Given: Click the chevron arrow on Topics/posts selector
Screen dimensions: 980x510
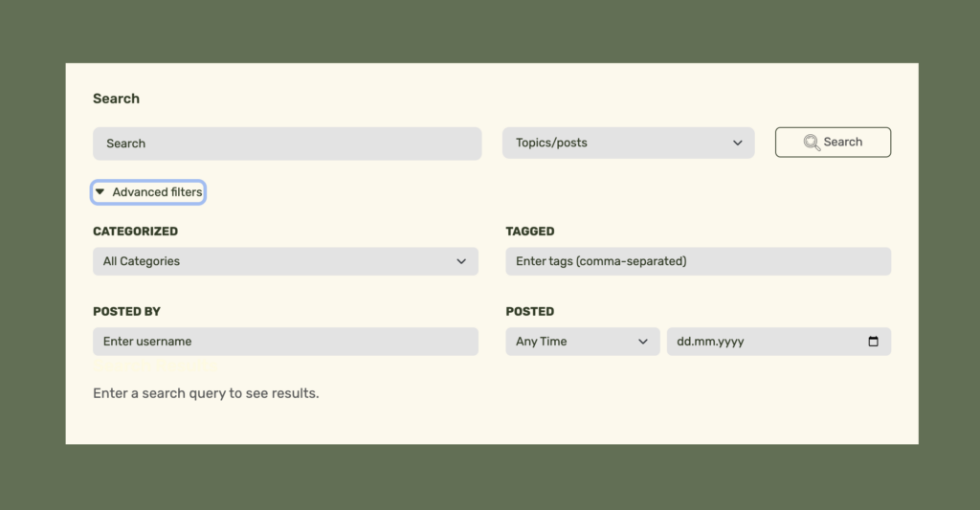Looking at the screenshot, I should [x=738, y=144].
